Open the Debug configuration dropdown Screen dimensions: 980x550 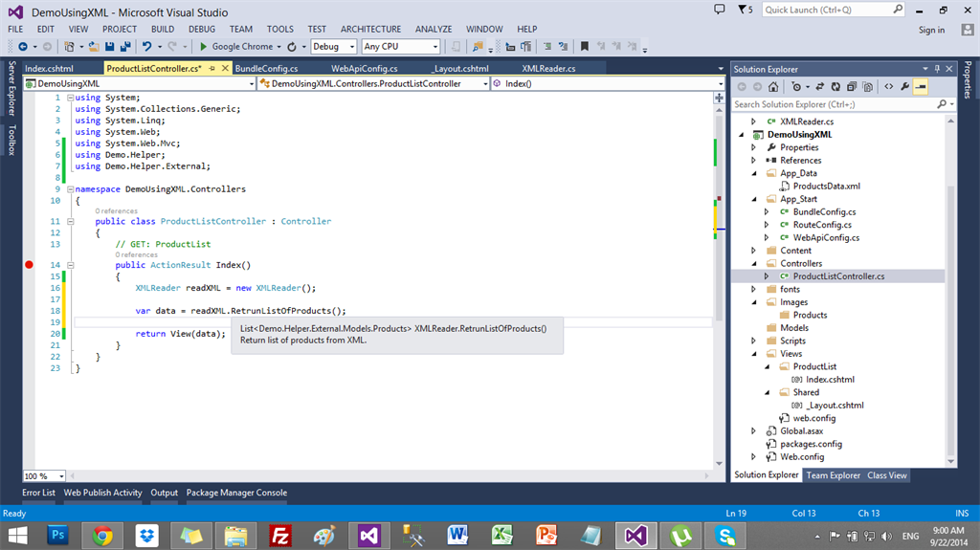pyautogui.click(x=333, y=46)
